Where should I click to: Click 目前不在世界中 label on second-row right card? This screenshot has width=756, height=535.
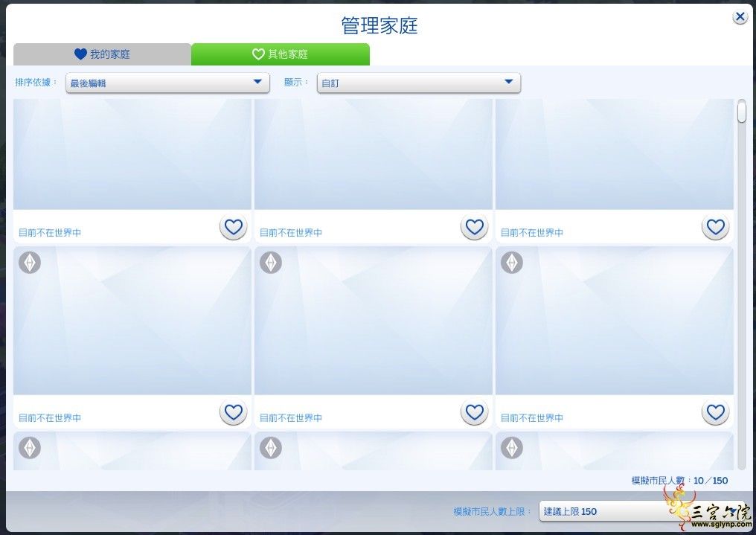tap(532, 418)
